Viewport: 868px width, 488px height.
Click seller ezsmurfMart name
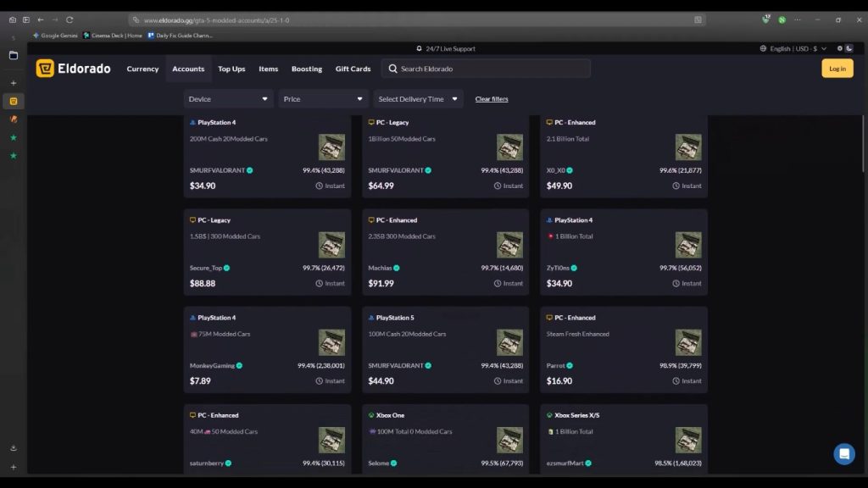565,463
